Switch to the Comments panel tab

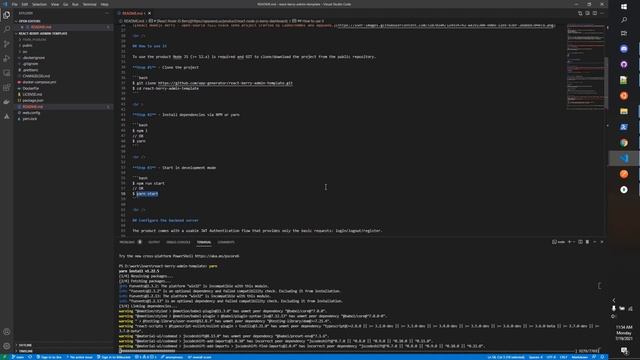coord(226,242)
